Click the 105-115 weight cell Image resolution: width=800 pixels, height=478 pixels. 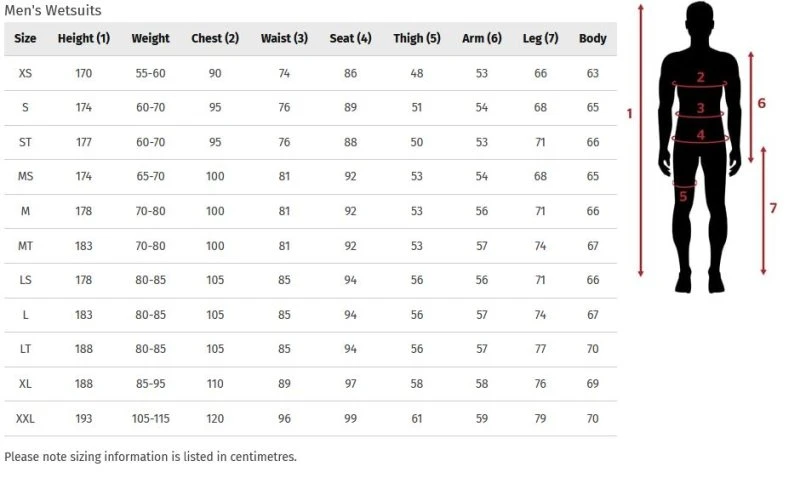tap(150, 418)
